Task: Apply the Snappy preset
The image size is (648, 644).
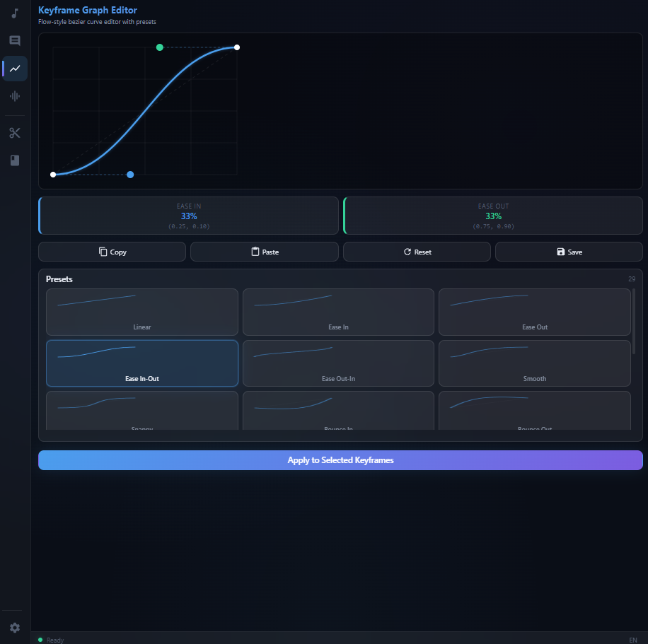Action: [142, 411]
